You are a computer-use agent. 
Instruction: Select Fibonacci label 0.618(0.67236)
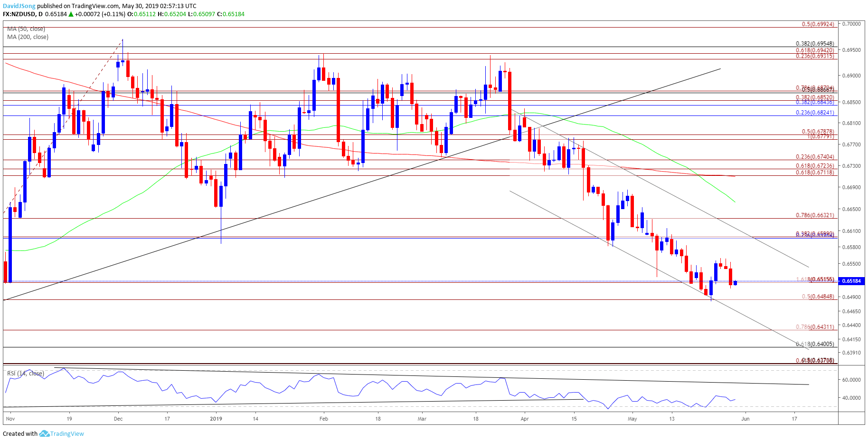tap(815, 166)
